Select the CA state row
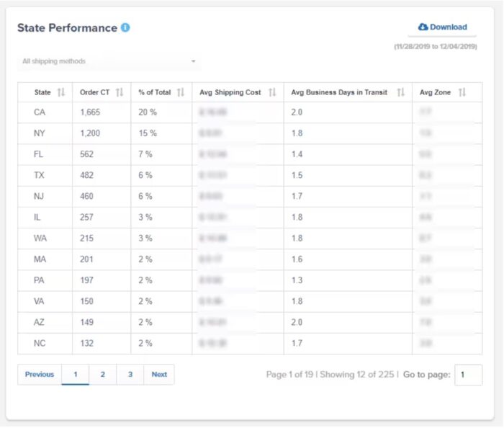 click(40, 112)
